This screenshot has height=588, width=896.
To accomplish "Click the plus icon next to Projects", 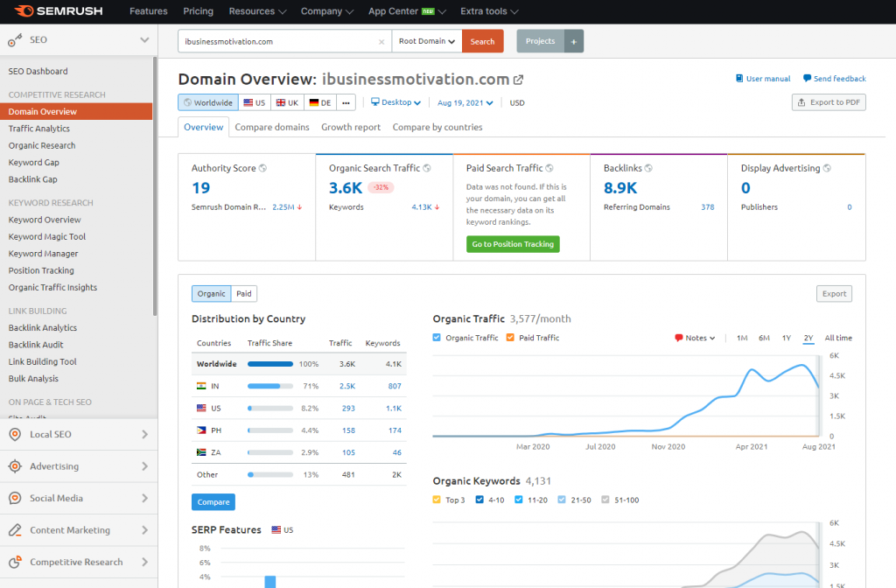I will [x=574, y=41].
